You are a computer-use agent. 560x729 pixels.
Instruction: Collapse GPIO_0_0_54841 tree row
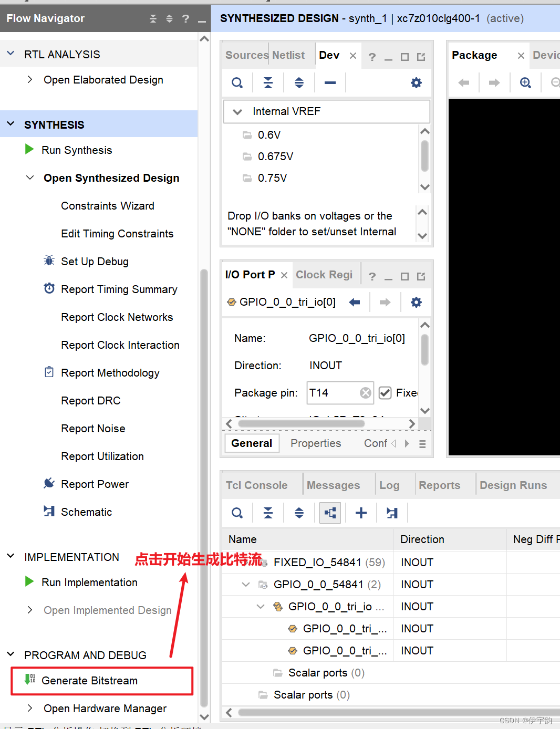pos(245,585)
